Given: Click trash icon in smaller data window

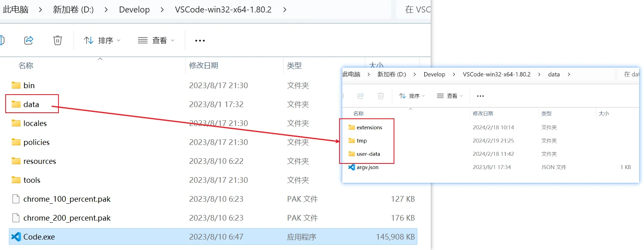Looking at the screenshot, I should click(381, 96).
